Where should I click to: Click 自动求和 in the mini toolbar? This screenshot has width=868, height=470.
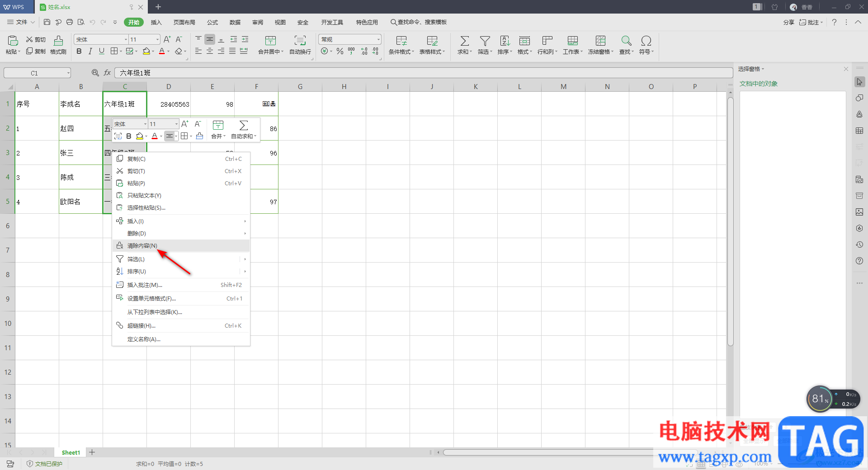244,130
